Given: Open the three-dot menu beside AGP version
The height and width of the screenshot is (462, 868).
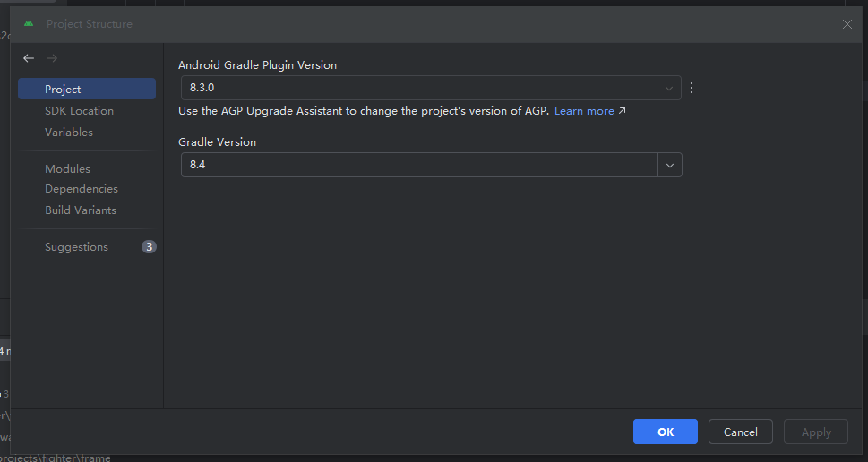Looking at the screenshot, I should pos(692,88).
